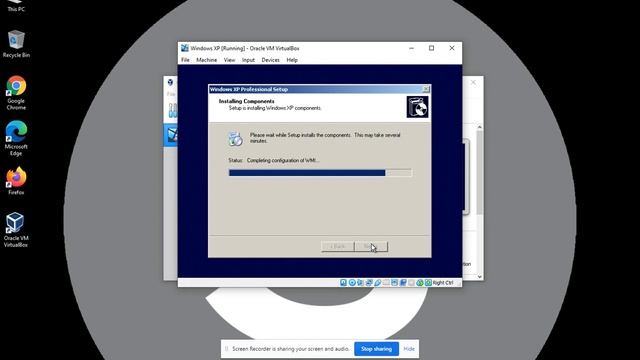Click the USB devices indicator in VirtualBox status bar

[x=378, y=282]
